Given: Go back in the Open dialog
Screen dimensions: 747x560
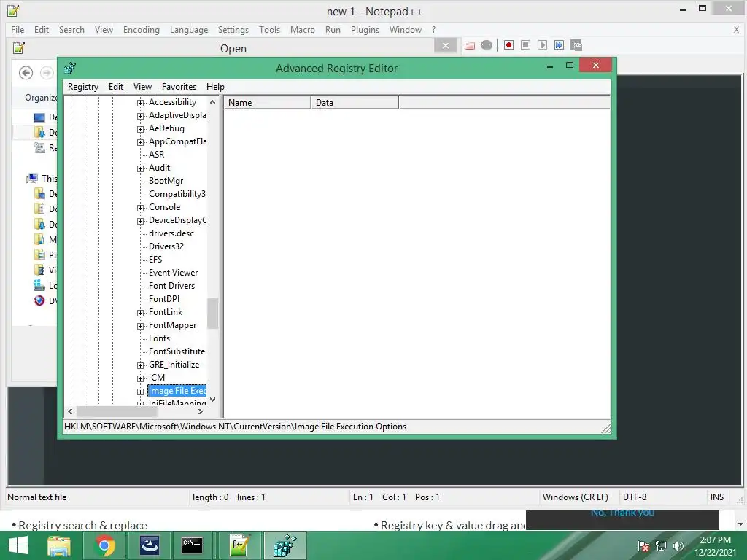Looking at the screenshot, I should 26,72.
